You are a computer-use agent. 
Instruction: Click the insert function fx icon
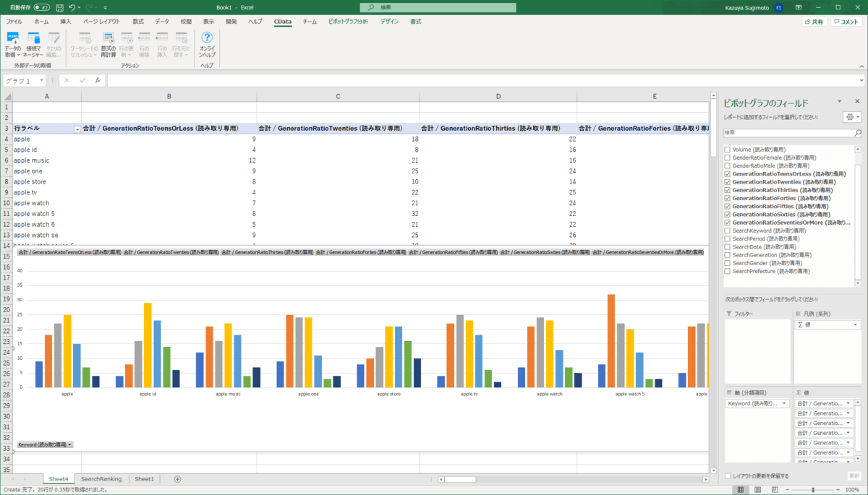[98, 81]
